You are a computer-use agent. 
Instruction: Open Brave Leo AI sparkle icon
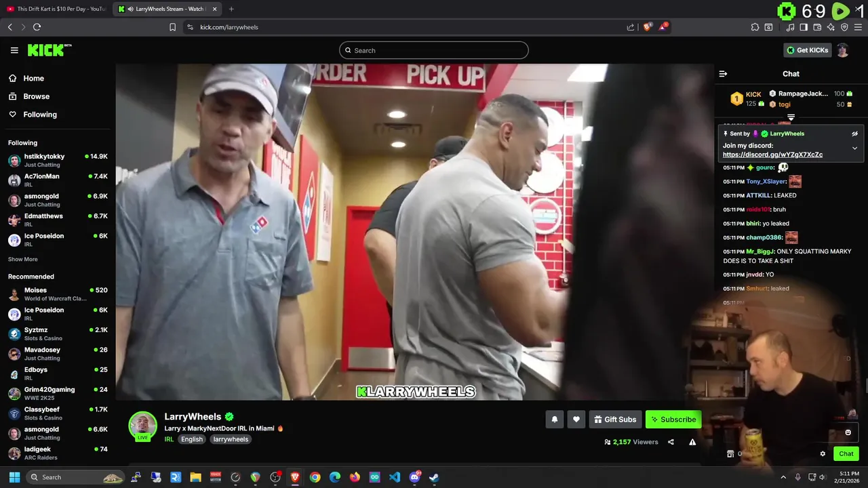point(831,27)
